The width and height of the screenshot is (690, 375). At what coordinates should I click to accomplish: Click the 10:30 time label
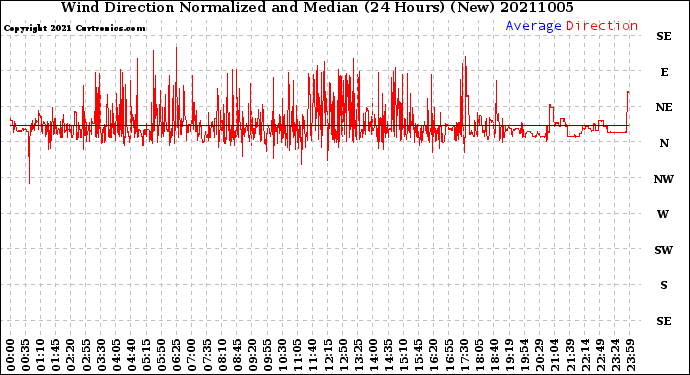283,355
